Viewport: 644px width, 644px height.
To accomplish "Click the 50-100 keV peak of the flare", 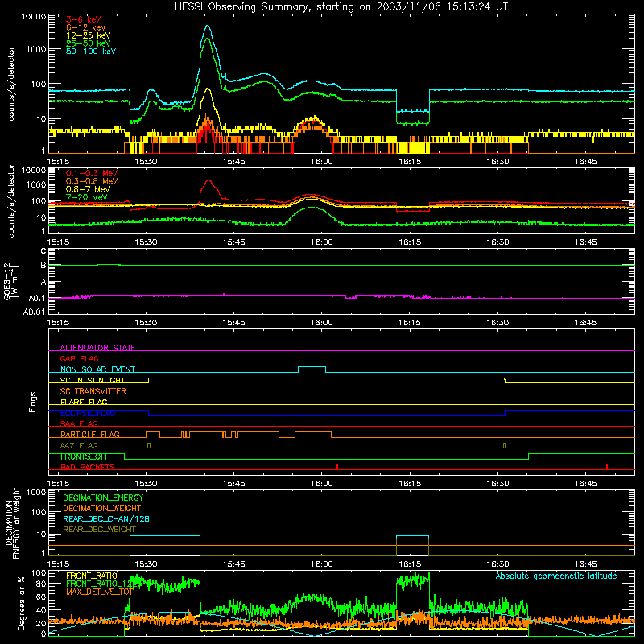I will click(x=208, y=27).
